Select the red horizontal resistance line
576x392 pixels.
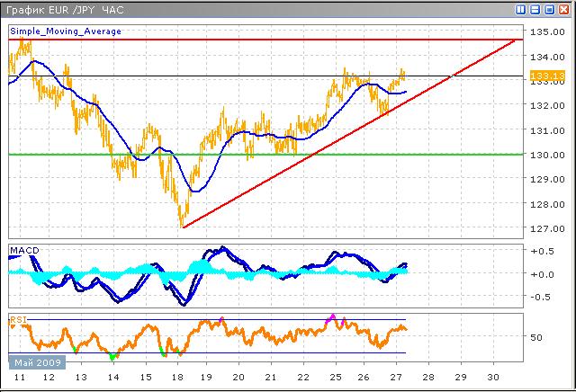coord(270,40)
